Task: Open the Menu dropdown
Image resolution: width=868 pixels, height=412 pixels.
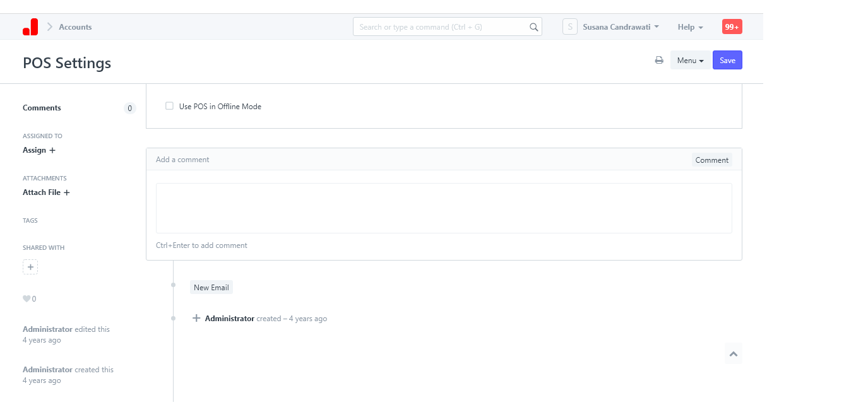Action: coord(690,61)
